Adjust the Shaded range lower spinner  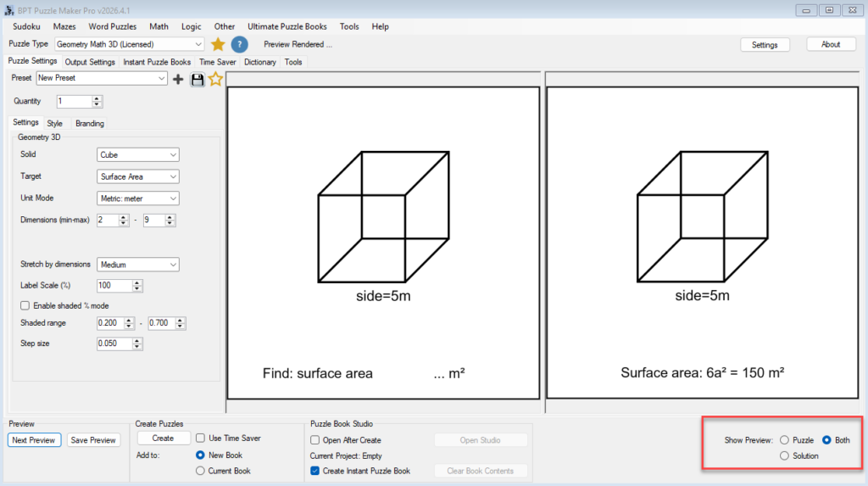[x=129, y=323]
